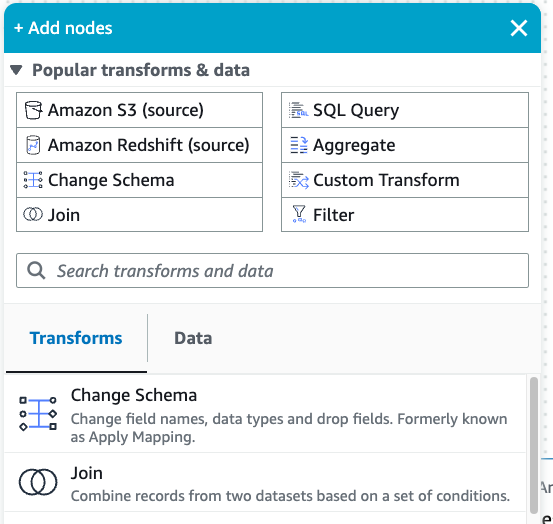Click the Search transforms and data field
Image resolution: width=553 pixels, height=524 pixels.
[x=272, y=270]
